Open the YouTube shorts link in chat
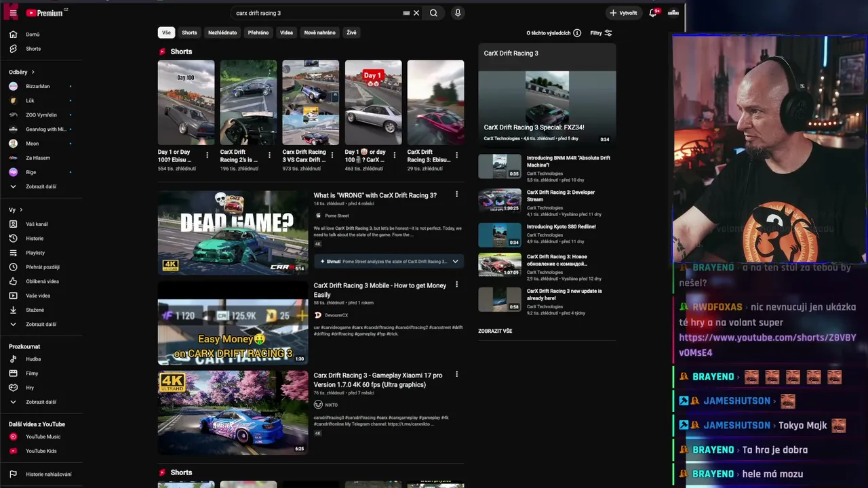The height and width of the screenshot is (488, 868). 767,345
